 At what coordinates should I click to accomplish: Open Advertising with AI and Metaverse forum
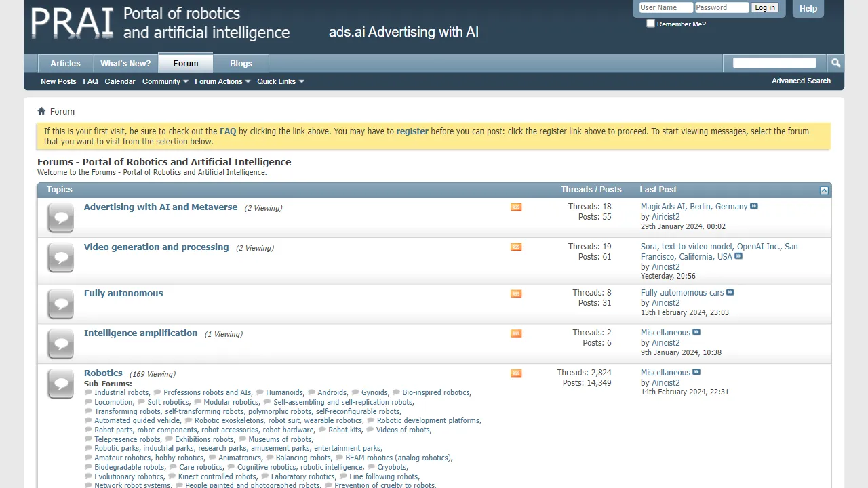pyautogui.click(x=161, y=207)
